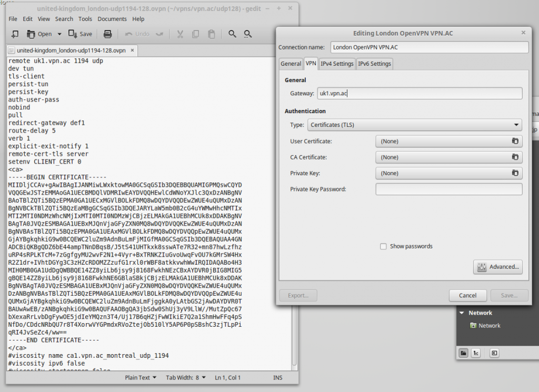Paste with the clipboard icon

[212, 34]
